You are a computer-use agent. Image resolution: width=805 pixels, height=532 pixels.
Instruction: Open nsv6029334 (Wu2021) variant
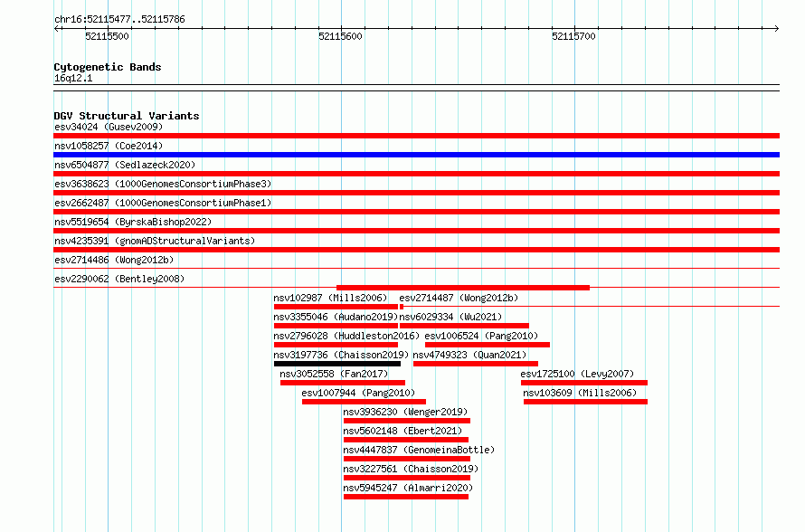pyautogui.click(x=450, y=317)
